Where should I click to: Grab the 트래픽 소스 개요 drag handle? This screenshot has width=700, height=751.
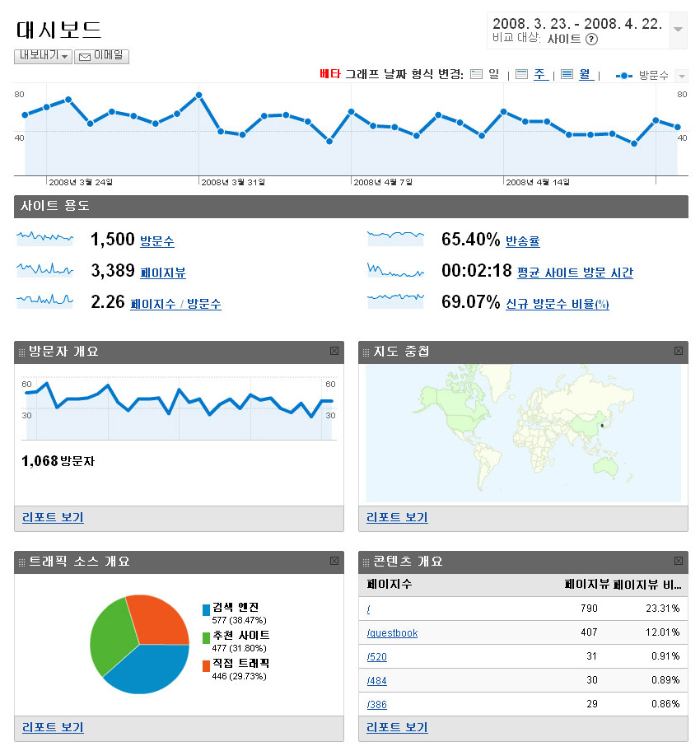[x=21, y=562]
